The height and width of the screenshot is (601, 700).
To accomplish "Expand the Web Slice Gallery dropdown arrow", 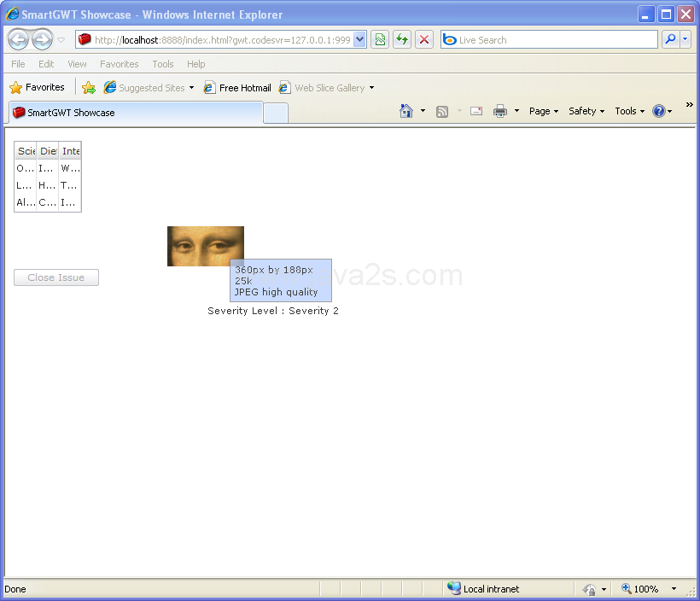I will coord(371,88).
